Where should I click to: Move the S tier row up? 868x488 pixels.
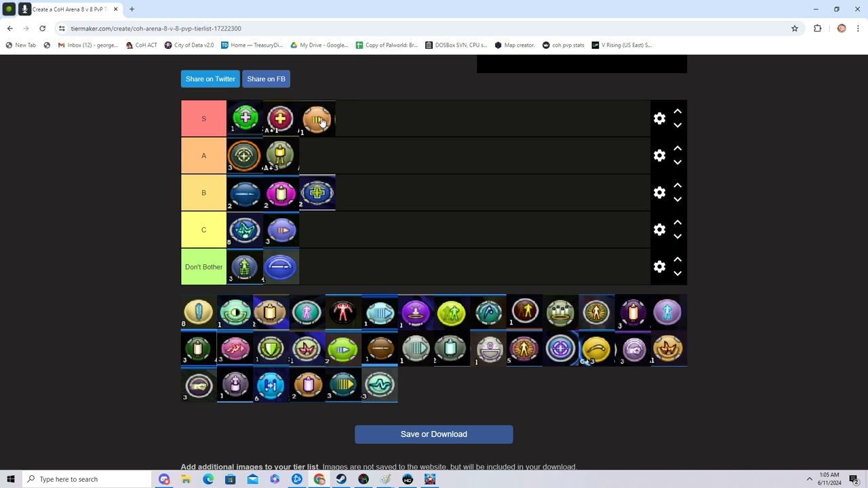point(677,111)
